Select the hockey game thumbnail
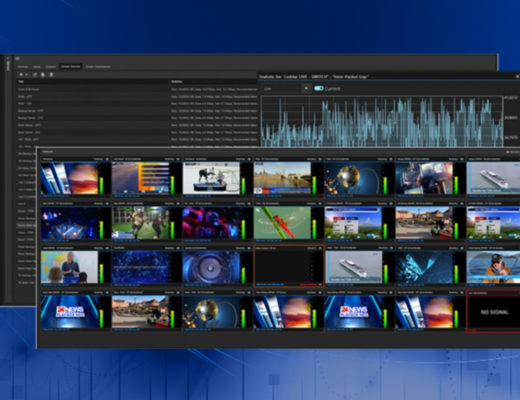This screenshot has height=400, width=520. pos(211,178)
